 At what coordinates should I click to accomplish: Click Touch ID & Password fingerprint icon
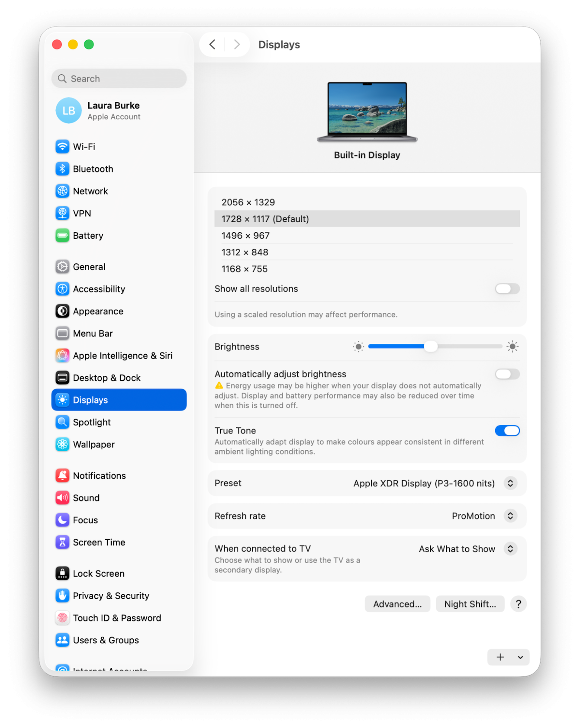62,618
